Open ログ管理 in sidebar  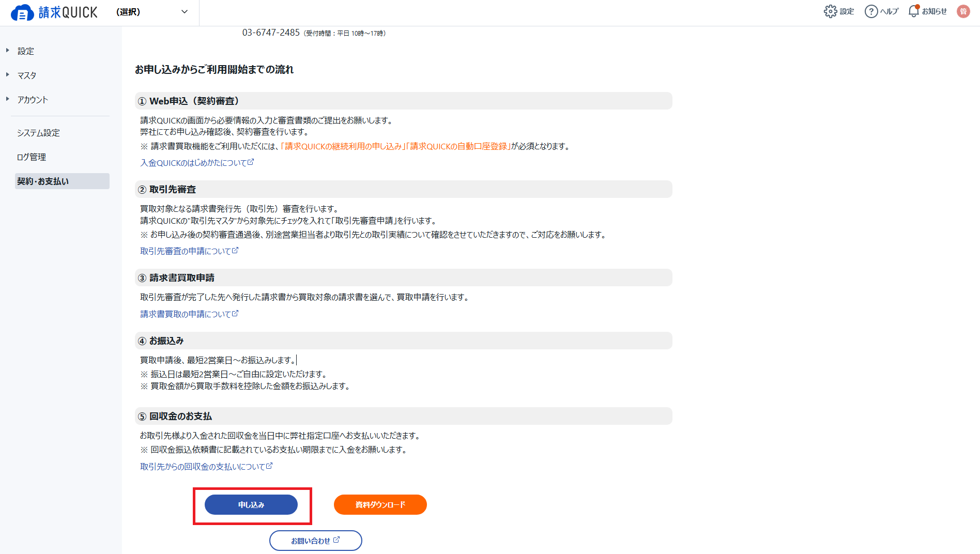click(32, 157)
